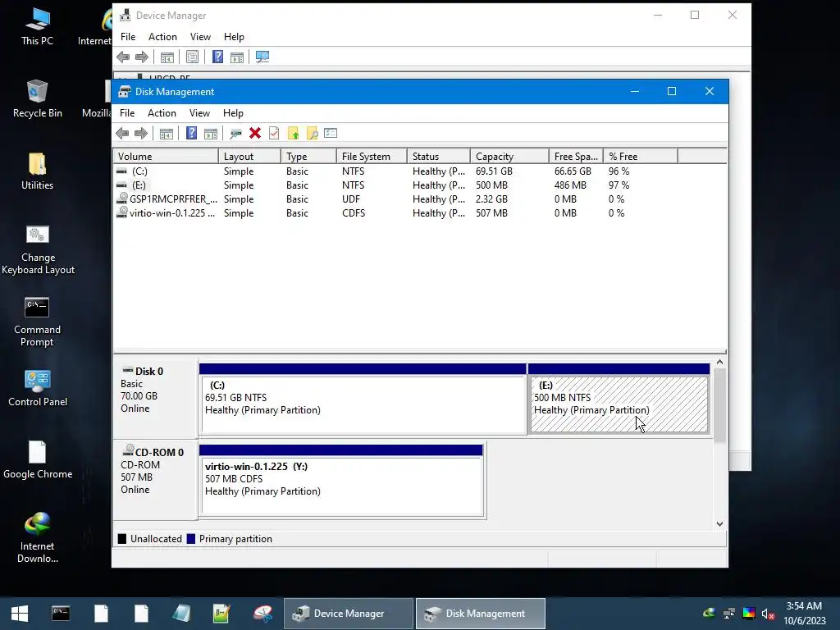Open command prompt icon in taskbar

coord(61,614)
